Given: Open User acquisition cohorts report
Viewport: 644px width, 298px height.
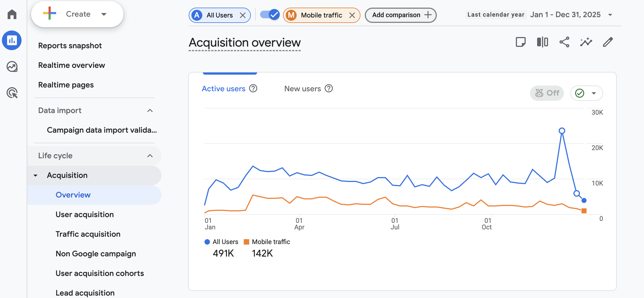Looking at the screenshot, I should [x=100, y=273].
